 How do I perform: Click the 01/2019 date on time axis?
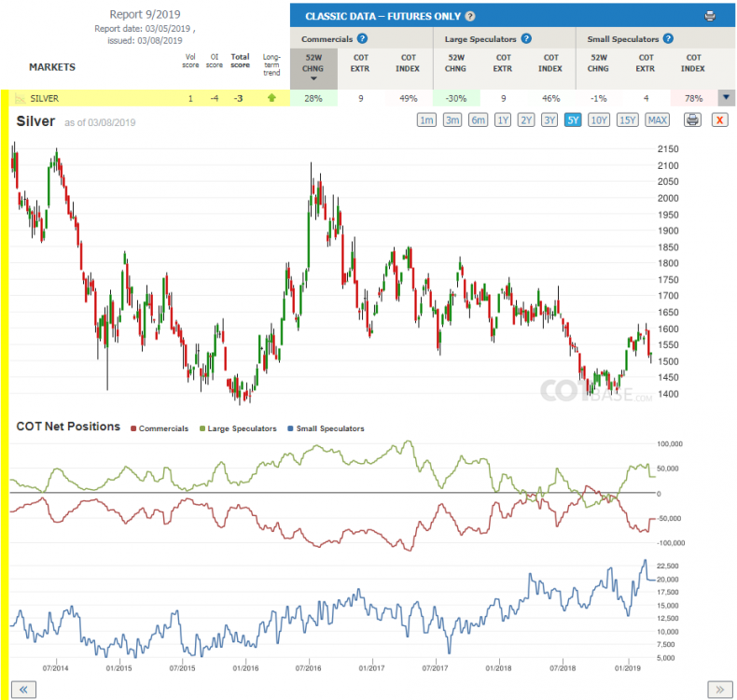[628, 668]
